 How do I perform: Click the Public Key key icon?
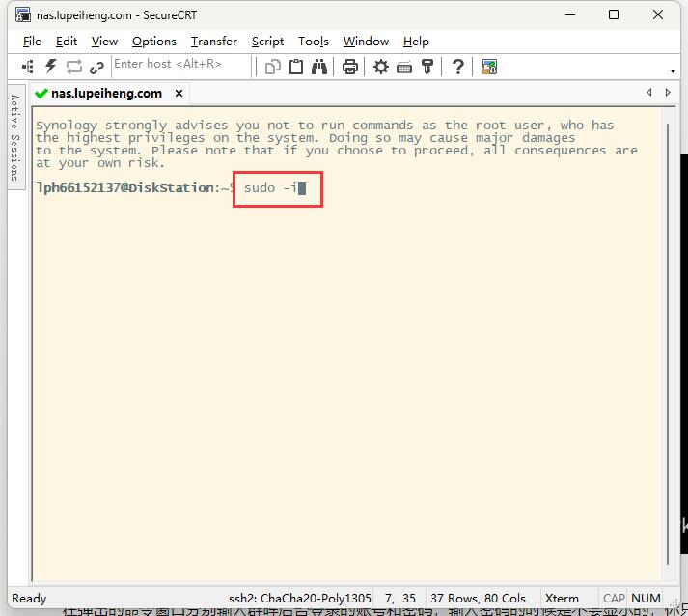(x=427, y=67)
